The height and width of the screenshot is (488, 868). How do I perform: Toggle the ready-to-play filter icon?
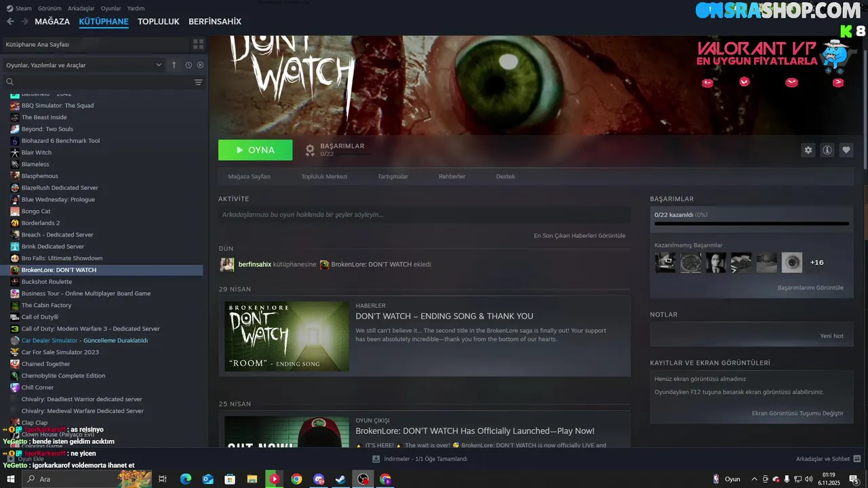coord(200,65)
